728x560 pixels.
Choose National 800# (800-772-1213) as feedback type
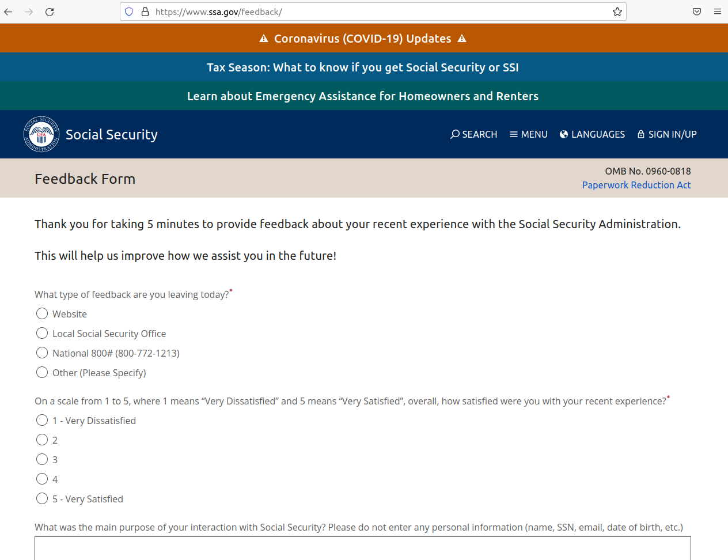[x=41, y=353]
